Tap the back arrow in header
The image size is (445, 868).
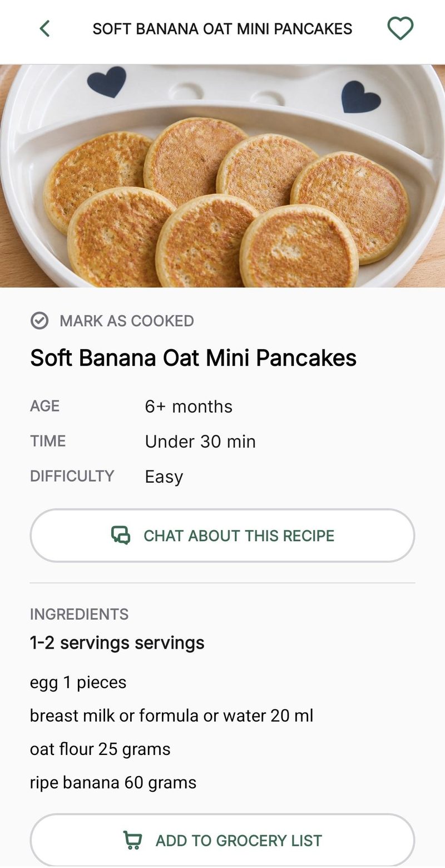tap(45, 28)
